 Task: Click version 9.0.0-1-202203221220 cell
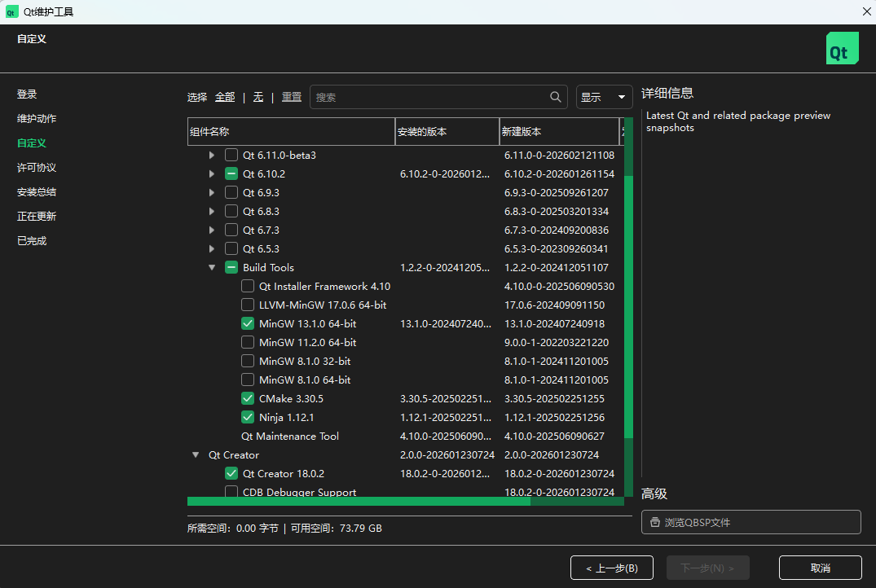(557, 342)
